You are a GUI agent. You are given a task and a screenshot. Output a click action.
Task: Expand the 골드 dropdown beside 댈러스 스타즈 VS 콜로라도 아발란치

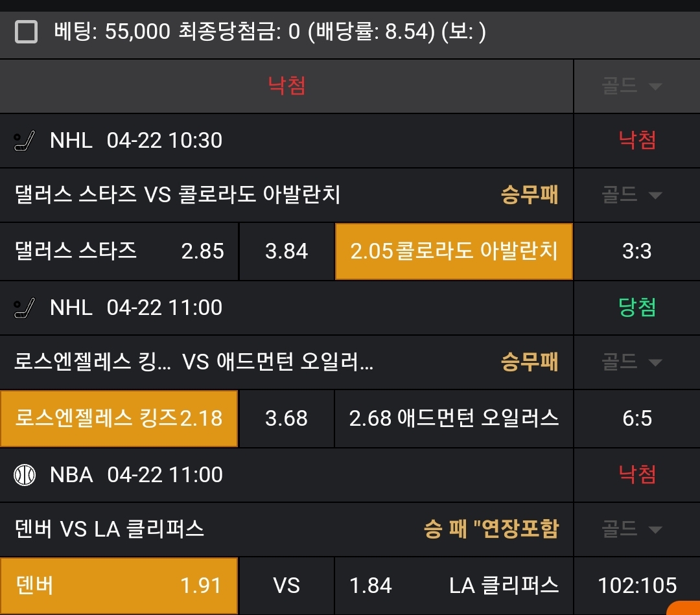tap(632, 194)
